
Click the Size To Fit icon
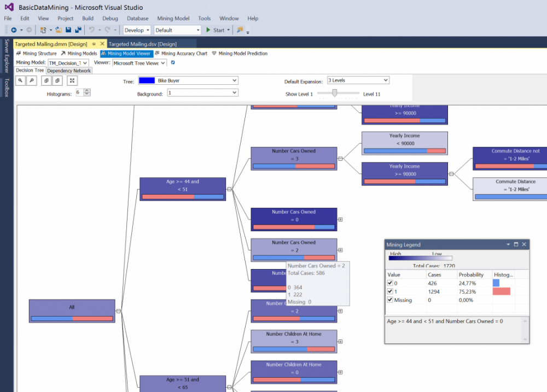click(x=72, y=80)
